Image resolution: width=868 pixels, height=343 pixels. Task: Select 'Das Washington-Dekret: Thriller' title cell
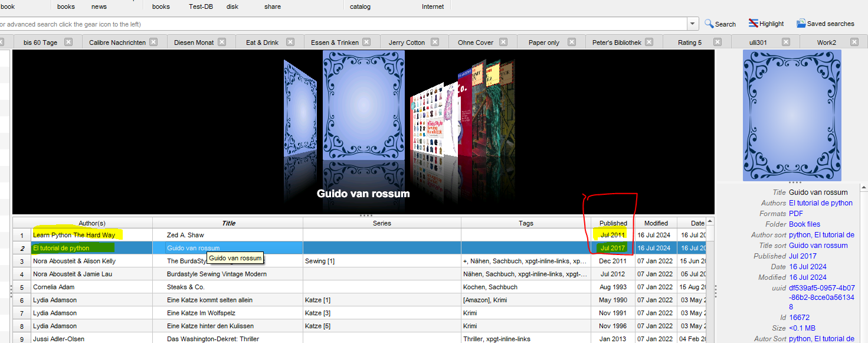(228, 339)
